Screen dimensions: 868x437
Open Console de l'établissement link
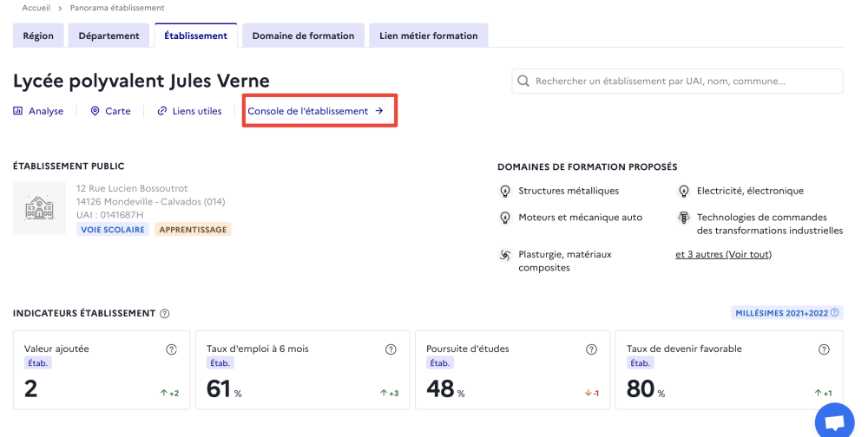click(316, 111)
